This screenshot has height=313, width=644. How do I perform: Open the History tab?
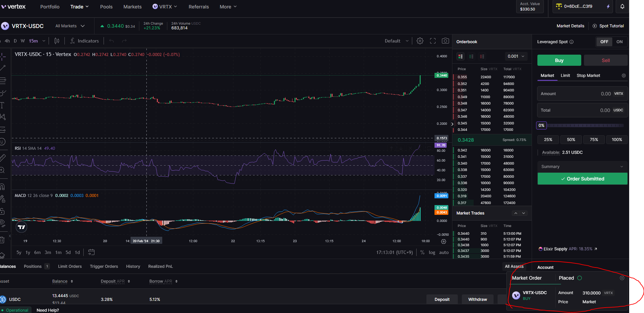point(133,266)
